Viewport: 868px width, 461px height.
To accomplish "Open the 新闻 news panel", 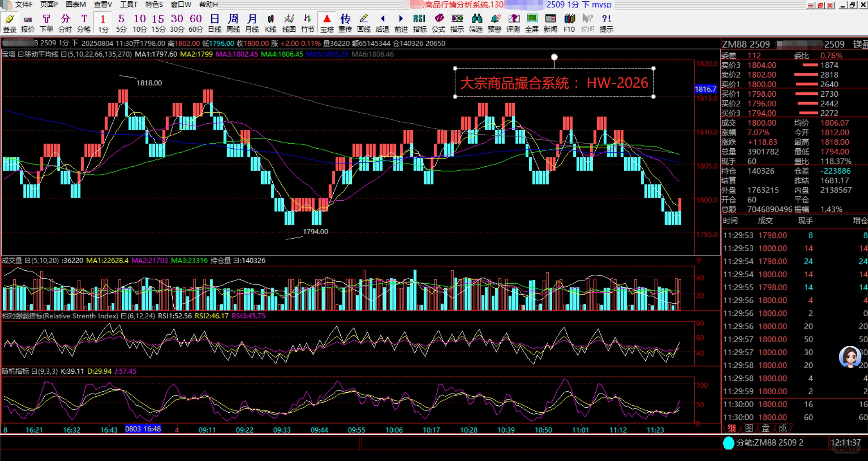I will [x=550, y=23].
